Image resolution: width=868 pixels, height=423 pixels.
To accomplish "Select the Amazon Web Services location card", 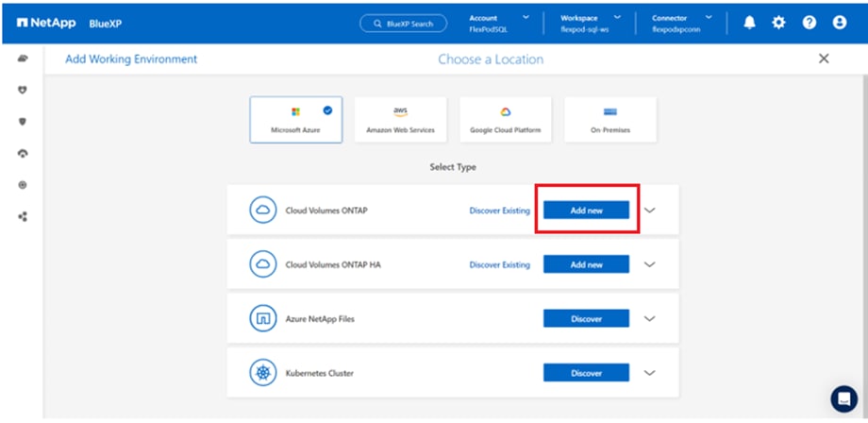I will [400, 120].
